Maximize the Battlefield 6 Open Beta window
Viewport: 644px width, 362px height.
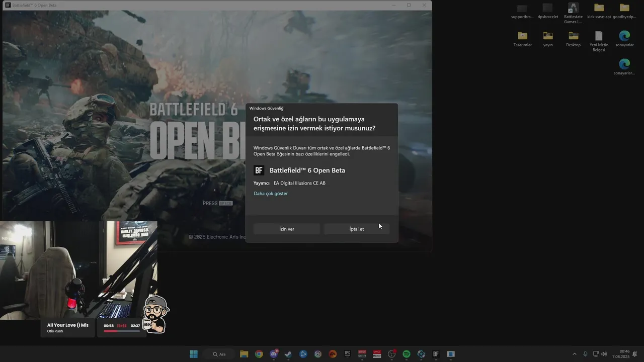click(409, 5)
